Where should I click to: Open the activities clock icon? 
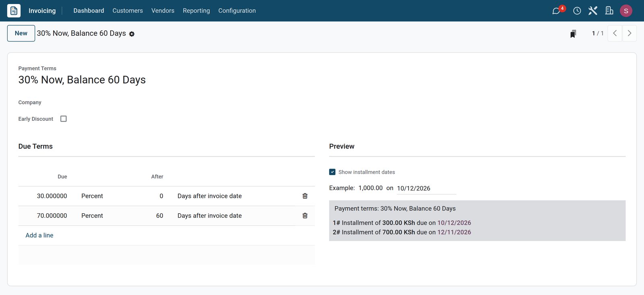tap(577, 11)
